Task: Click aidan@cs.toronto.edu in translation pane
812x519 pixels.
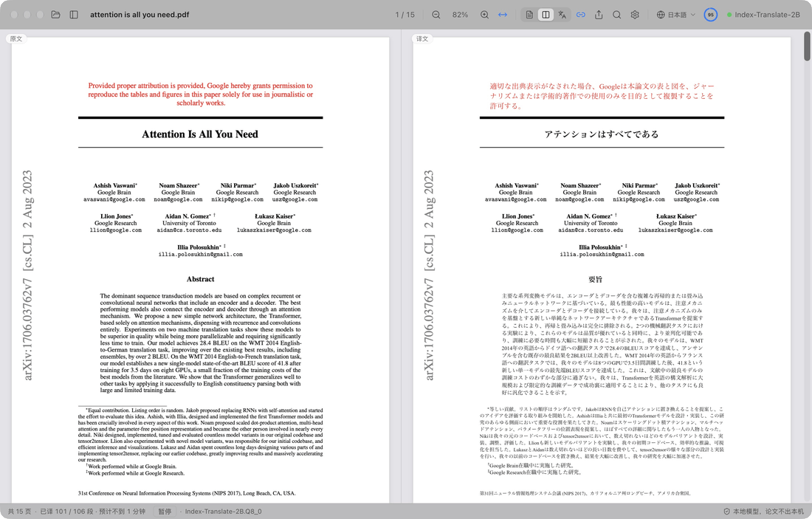Action: coord(591,230)
